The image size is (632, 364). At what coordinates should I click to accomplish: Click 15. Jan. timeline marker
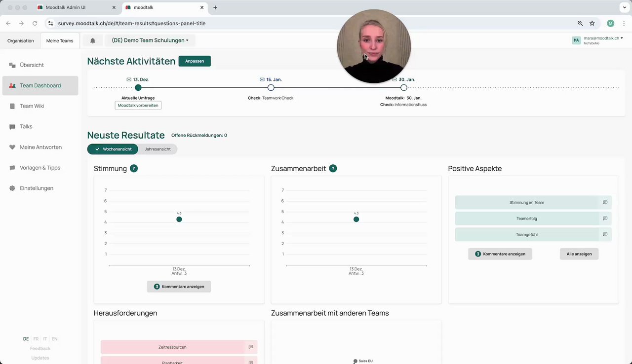click(271, 88)
